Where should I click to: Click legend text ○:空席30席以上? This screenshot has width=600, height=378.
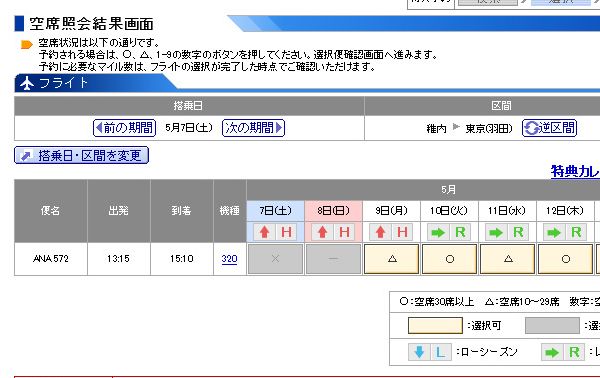pyautogui.click(x=437, y=302)
